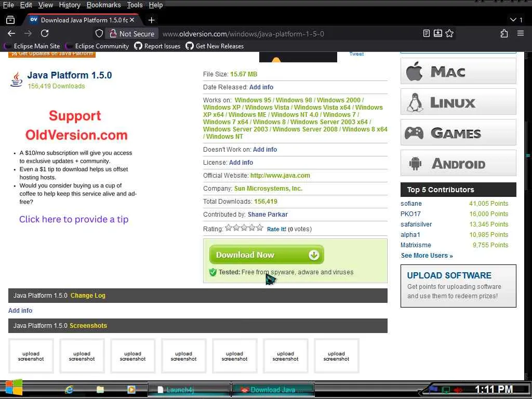This screenshot has height=399, width=532.
Task: Click the Windows 95 works-on link
Action: pyautogui.click(x=253, y=100)
